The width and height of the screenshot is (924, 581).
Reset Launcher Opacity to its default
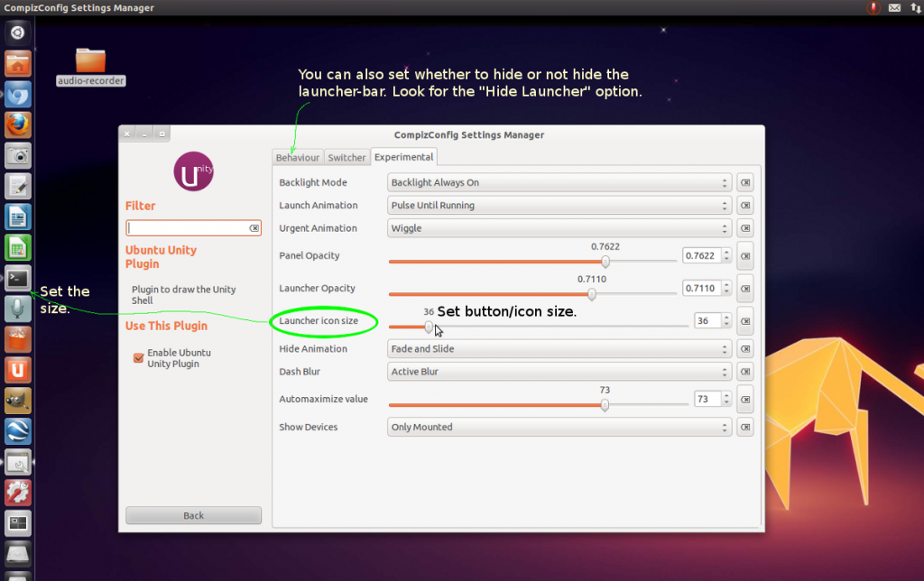click(745, 289)
